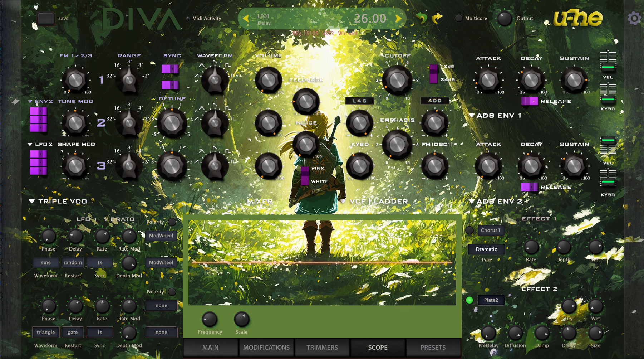Screen dimensions: 644x359
Task: Disable the Effect 2 Plate2 power button
Action: 470,300
